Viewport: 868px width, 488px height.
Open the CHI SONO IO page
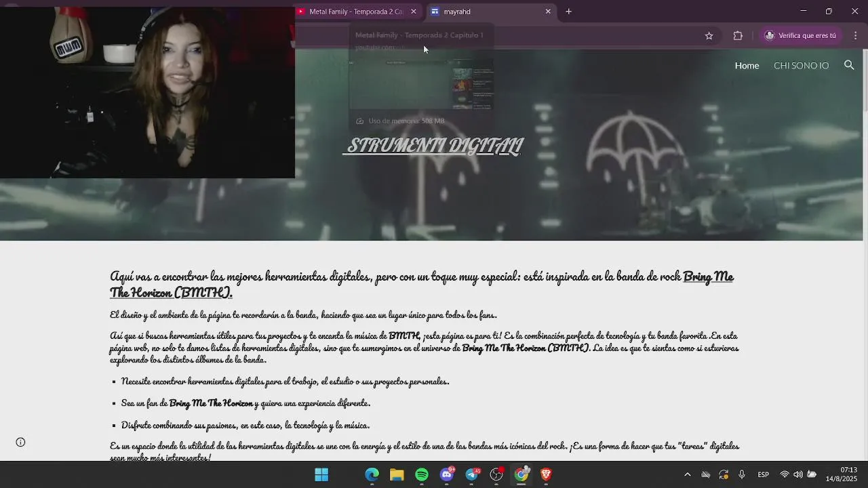coord(801,66)
